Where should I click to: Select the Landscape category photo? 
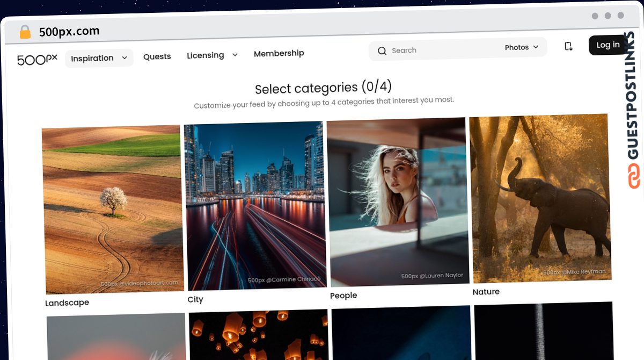coord(113,210)
